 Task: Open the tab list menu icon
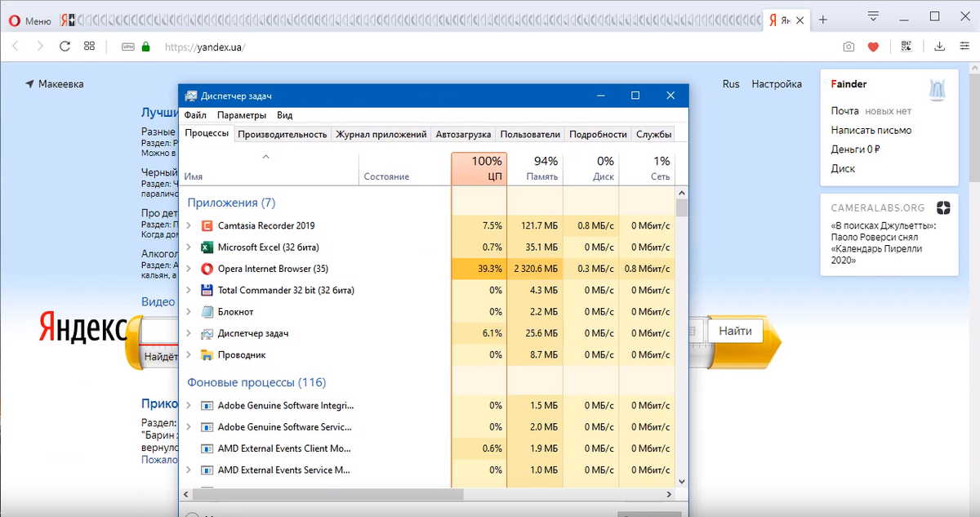tap(873, 16)
